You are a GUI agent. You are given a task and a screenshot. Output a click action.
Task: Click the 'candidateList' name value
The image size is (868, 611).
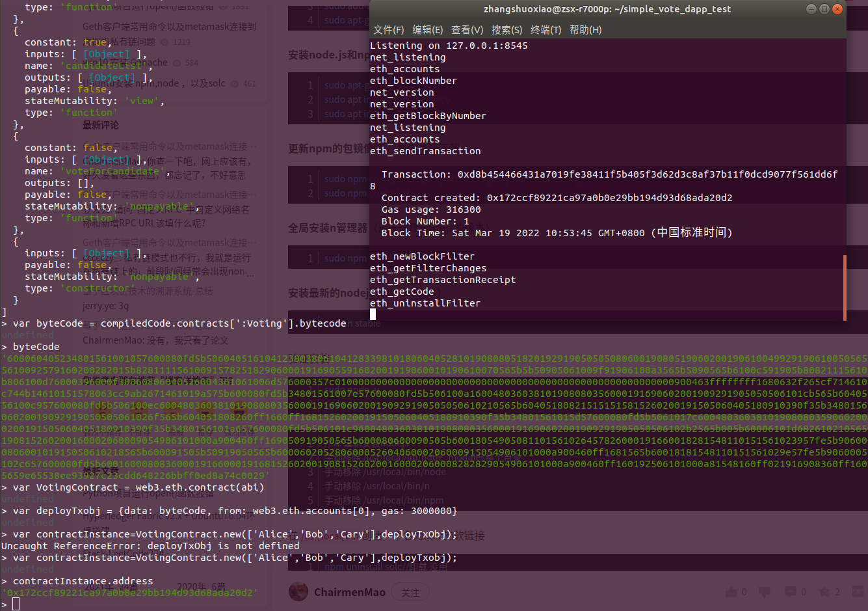coord(103,66)
